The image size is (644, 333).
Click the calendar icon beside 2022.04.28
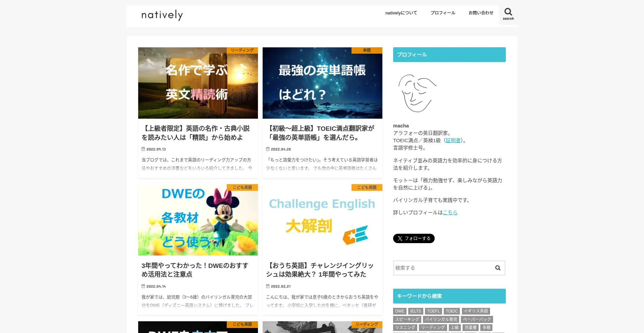tap(268, 149)
